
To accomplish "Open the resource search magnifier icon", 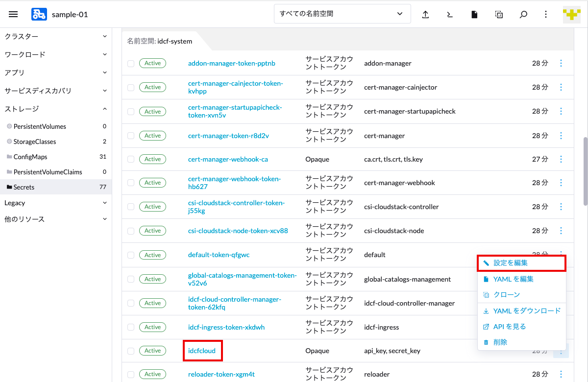I will [523, 14].
